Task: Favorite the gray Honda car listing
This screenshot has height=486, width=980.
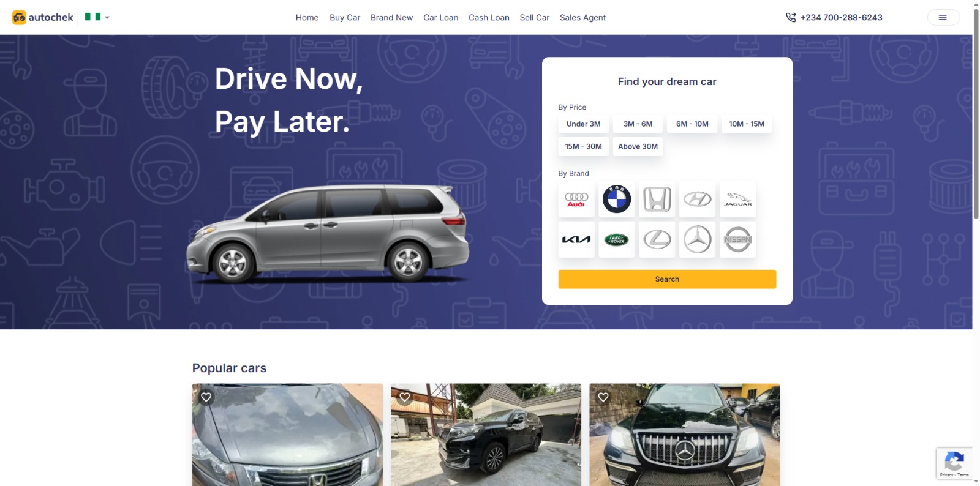Action: point(206,397)
